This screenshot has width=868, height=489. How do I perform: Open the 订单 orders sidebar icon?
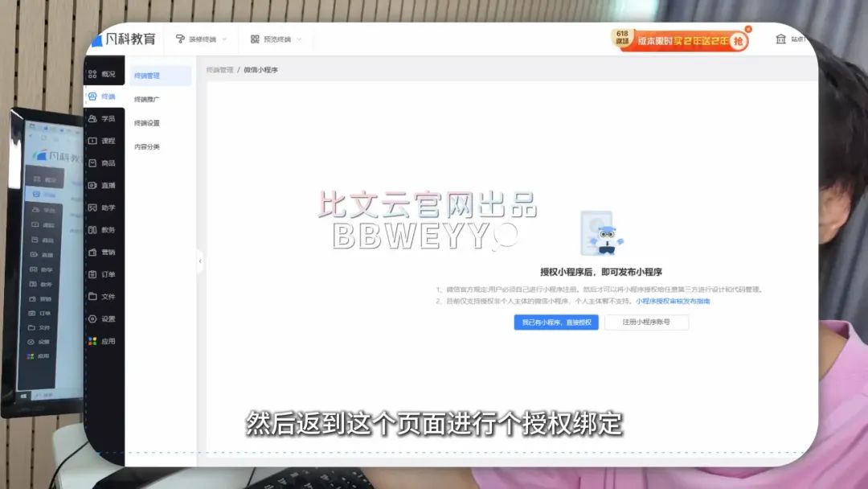point(102,274)
